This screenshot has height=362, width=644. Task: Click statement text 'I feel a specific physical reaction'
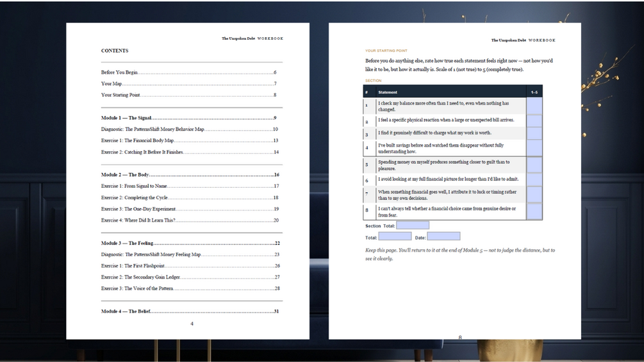tap(446, 120)
